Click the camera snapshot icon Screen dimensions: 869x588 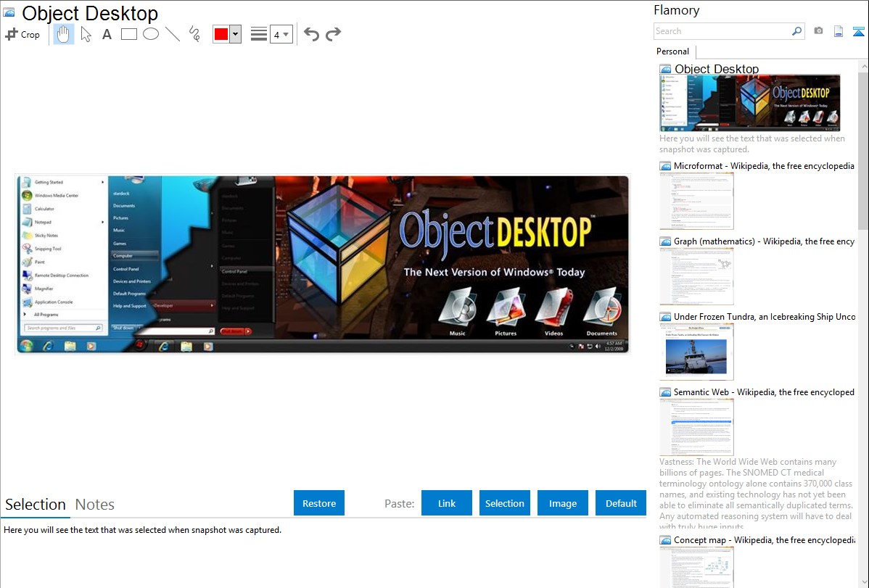tap(818, 31)
